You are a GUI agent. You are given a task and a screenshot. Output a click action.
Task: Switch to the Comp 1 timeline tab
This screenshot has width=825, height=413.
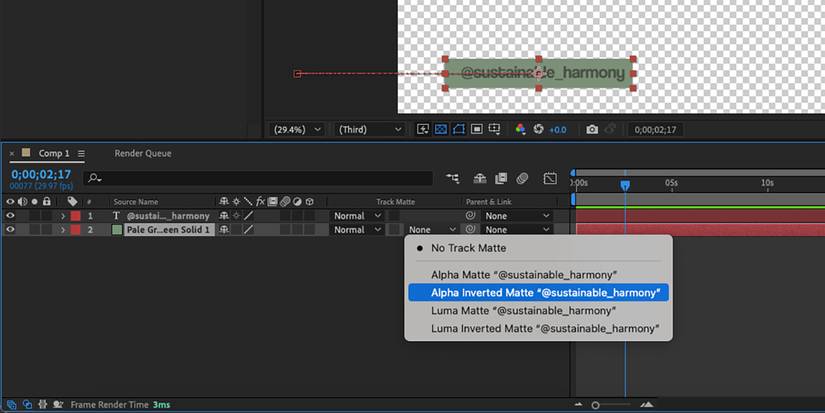click(54, 153)
